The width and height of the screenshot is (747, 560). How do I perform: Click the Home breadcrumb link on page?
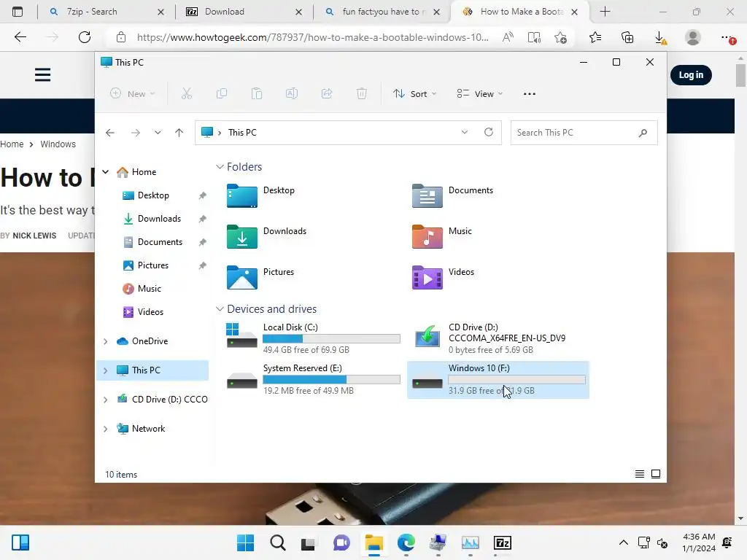[x=12, y=144]
